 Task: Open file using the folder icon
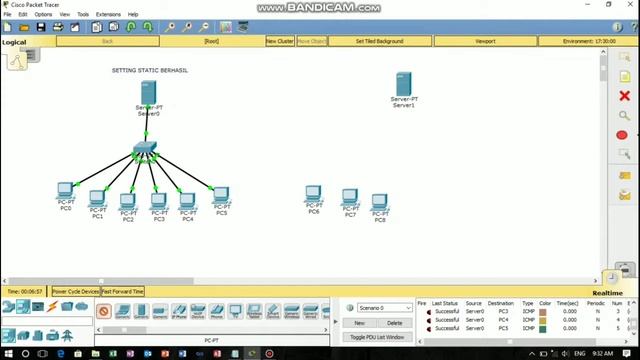[x=24, y=27]
